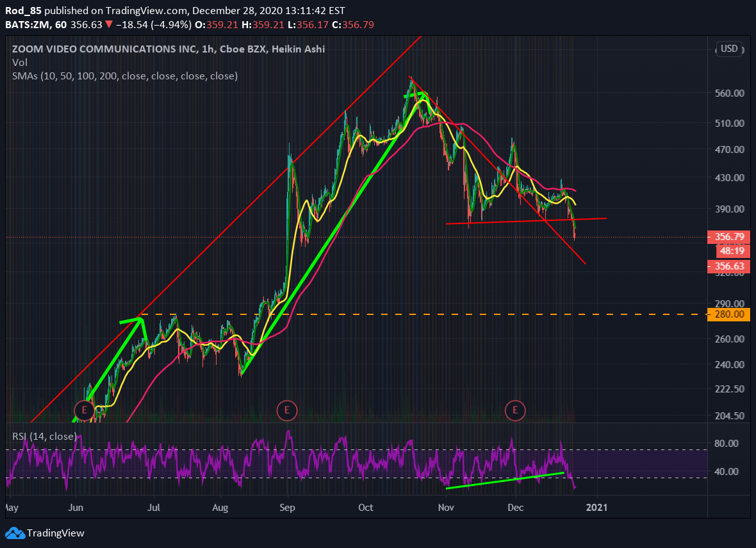
Task: Click the 390.00 price axis label
Action: 730,209
